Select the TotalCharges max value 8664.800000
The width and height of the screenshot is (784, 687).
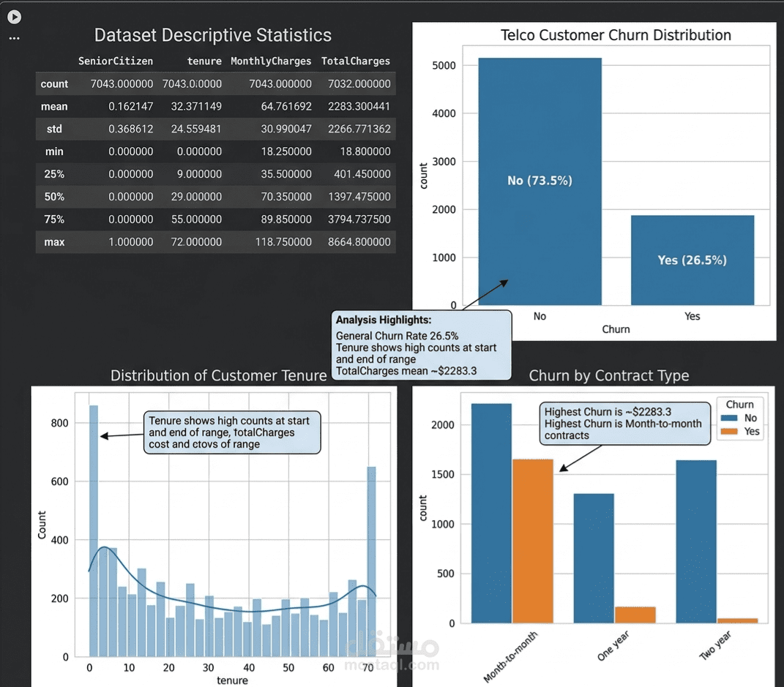359,242
